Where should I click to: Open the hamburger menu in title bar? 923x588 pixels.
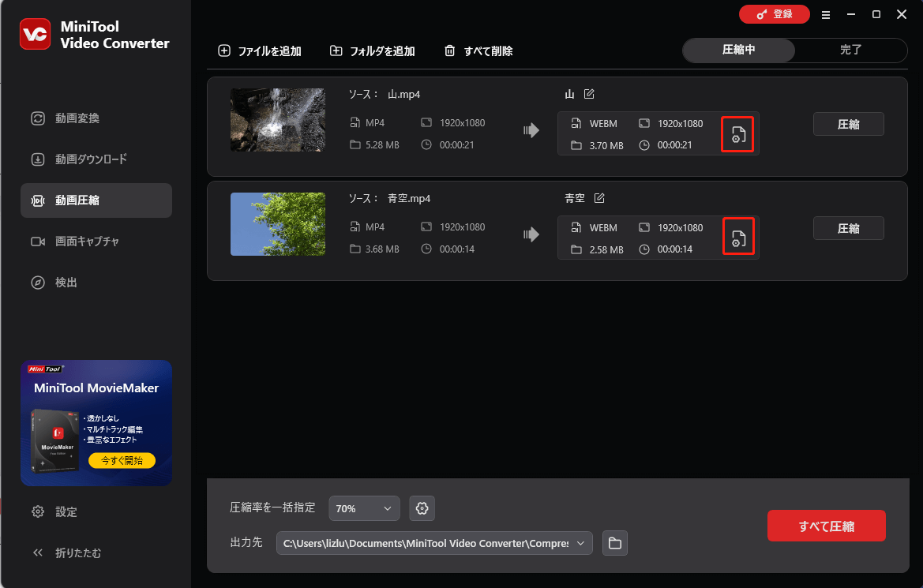[x=826, y=15]
